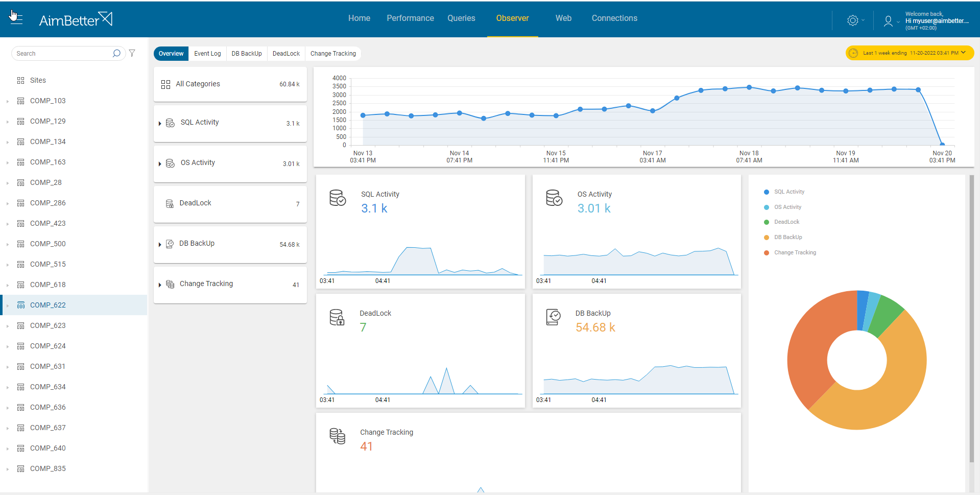Click the Queries navigation link
Viewport: 980px width, 495px height.
click(x=461, y=18)
